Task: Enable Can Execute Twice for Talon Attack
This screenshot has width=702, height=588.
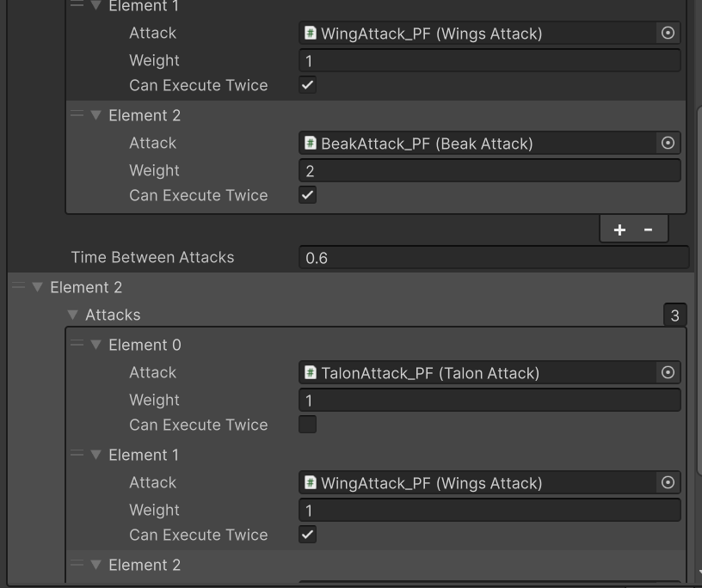Action: (308, 425)
